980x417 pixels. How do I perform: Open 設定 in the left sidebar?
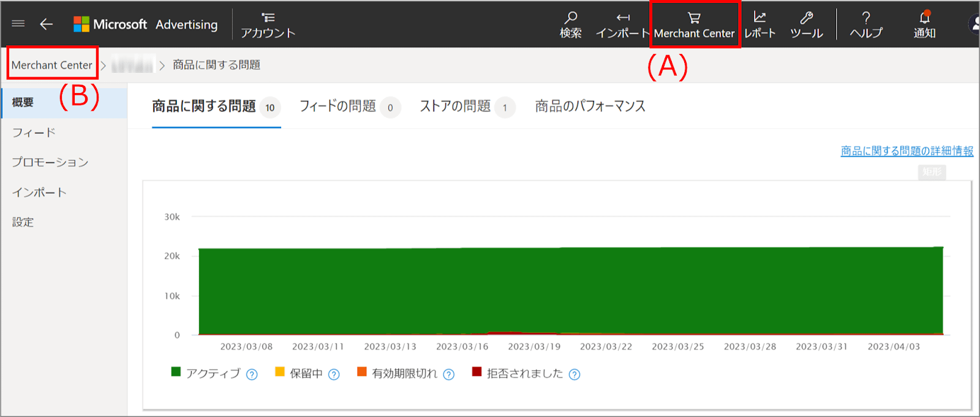click(23, 222)
